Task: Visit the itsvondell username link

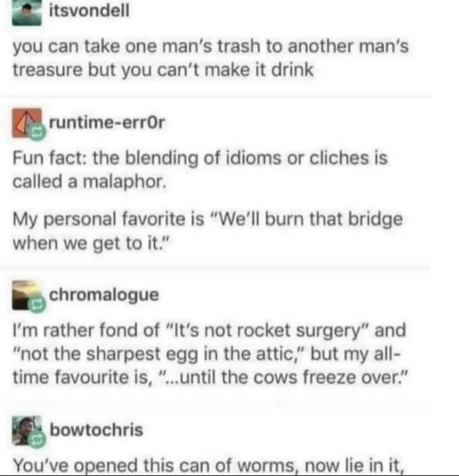Action: pyautogui.click(x=89, y=11)
